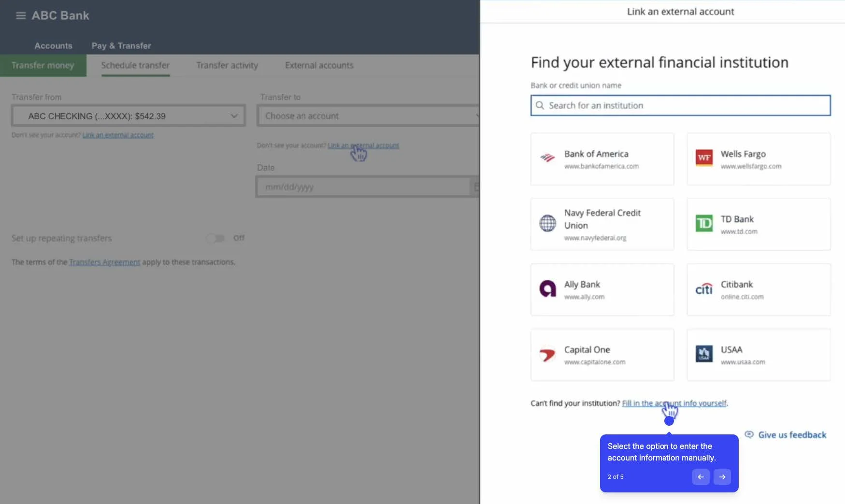
Task: Click the Date mm/dd/yyyy field
Action: tap(363, 187)
